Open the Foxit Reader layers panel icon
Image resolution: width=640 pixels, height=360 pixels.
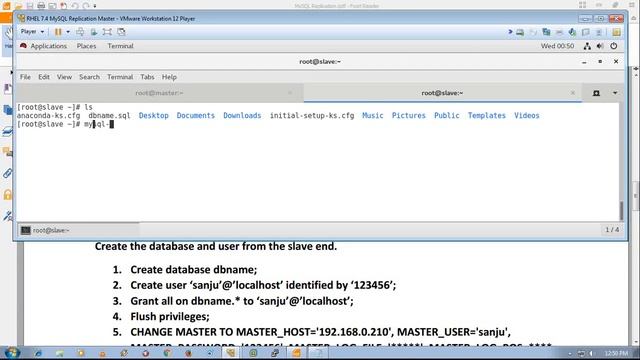click(7, 131)
